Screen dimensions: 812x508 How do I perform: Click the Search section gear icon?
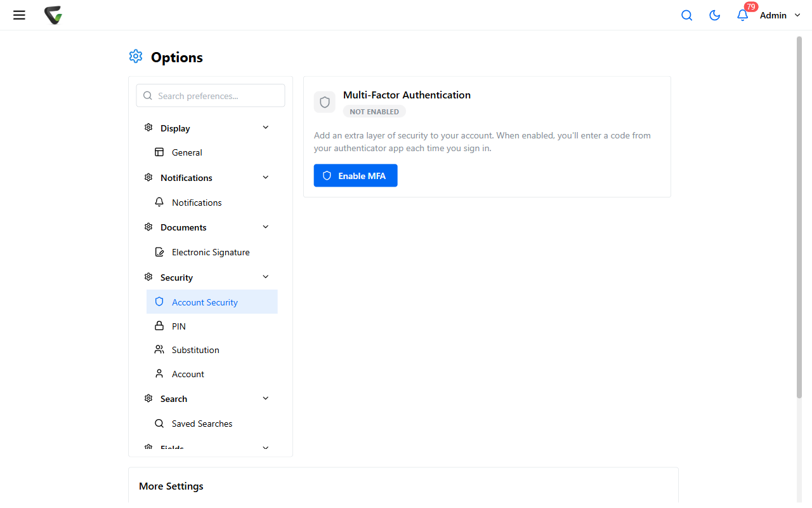148,398
